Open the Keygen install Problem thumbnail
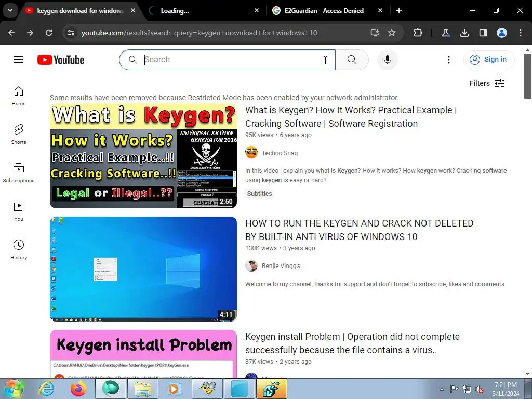The width and height of the screenshot is (532, 399). pos(143,354)
